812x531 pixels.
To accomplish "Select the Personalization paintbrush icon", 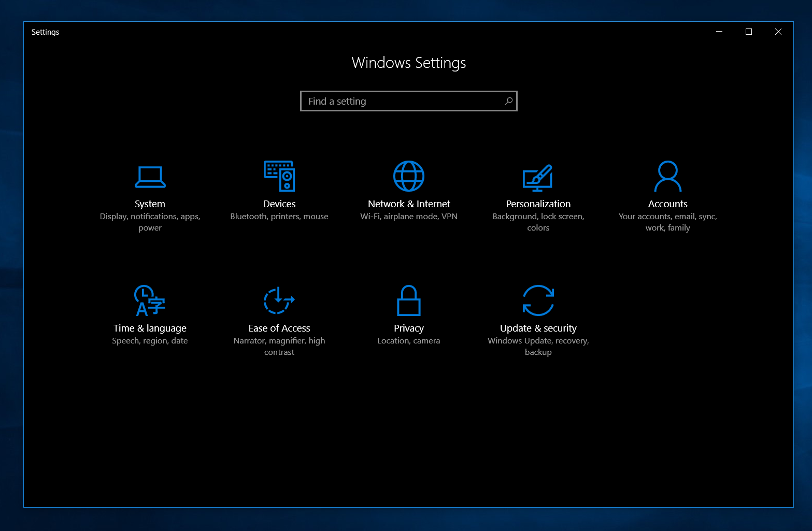I will pyautogui.click(x=538, y=178).
